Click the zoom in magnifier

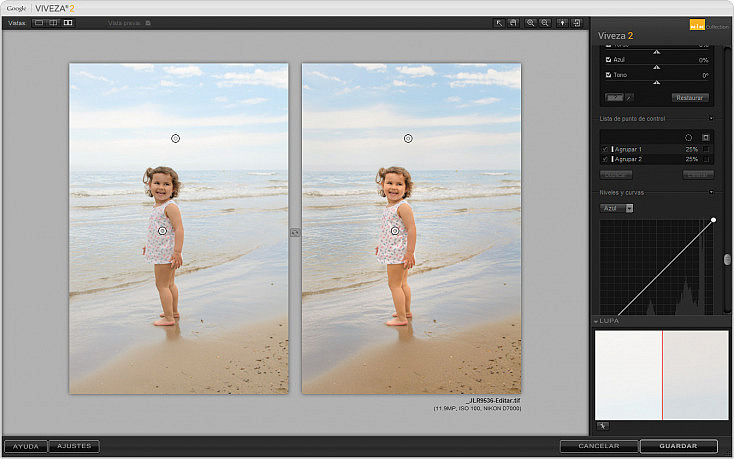coord(530,22)
